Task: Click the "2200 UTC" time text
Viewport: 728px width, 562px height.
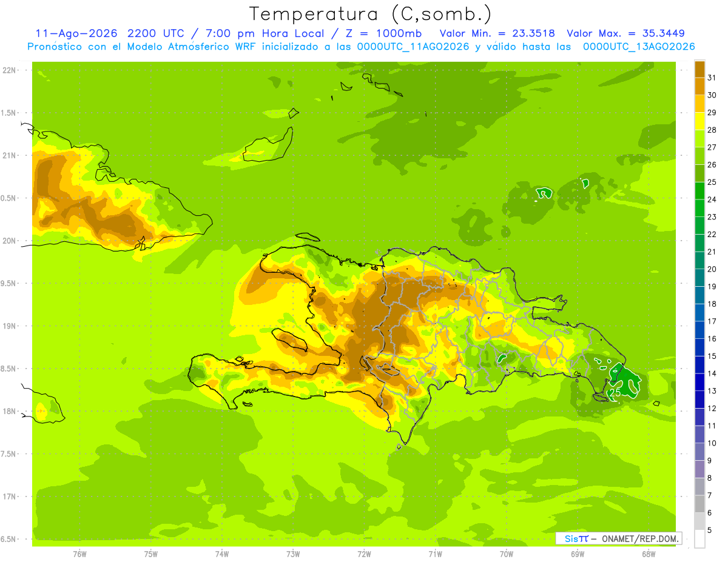Action: coord(157,33)
